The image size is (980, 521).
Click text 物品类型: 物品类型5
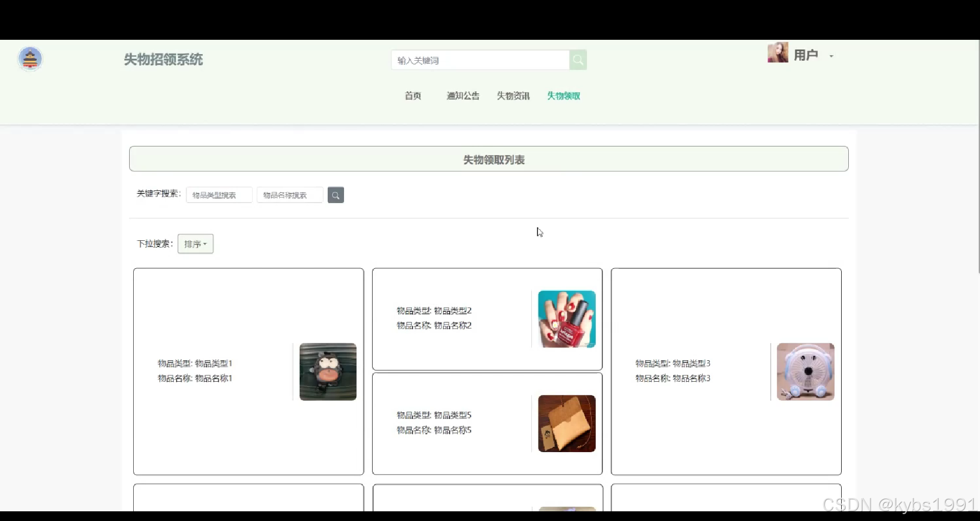[x=434, y=415]
